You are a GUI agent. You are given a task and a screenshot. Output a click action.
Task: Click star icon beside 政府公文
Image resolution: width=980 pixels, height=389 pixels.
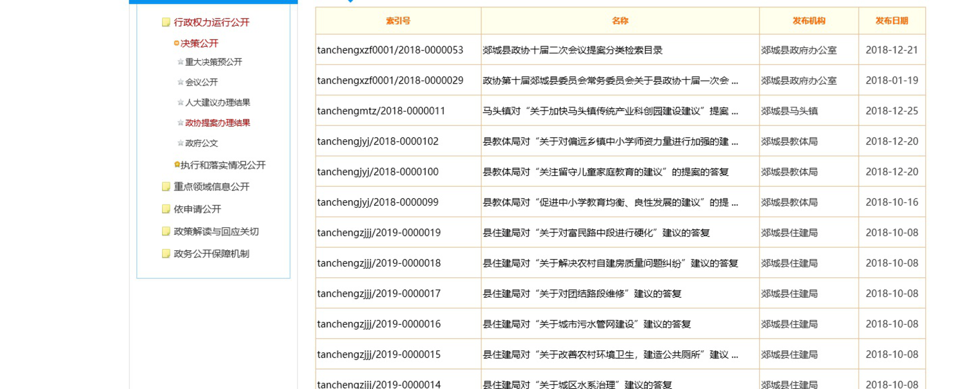coord(180,143)
